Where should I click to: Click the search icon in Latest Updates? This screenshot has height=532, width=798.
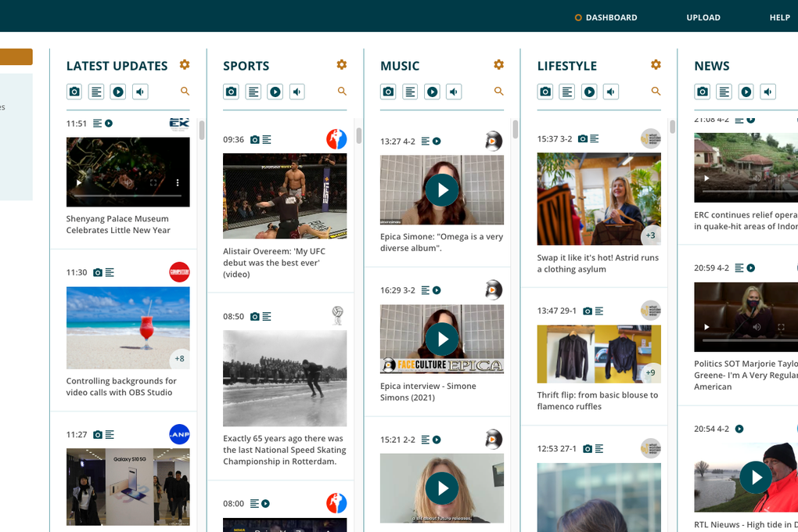point(185,92)
